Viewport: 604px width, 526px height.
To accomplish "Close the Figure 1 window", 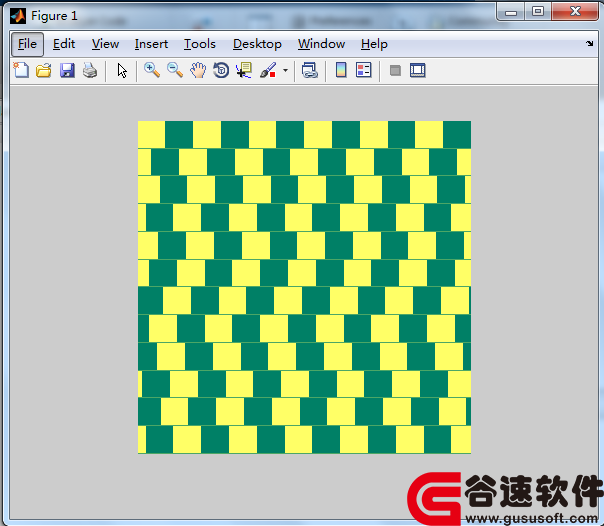I will point(575,11).
